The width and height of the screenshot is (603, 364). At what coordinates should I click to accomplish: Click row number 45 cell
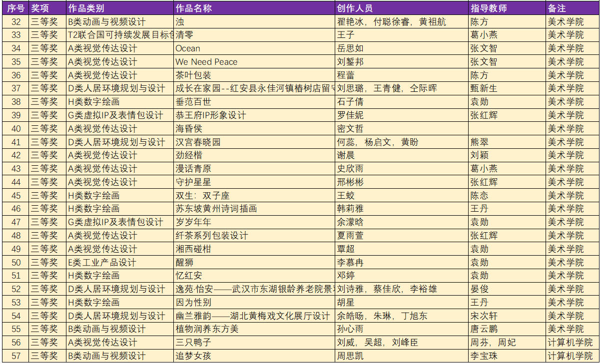[x=15, y=196]
